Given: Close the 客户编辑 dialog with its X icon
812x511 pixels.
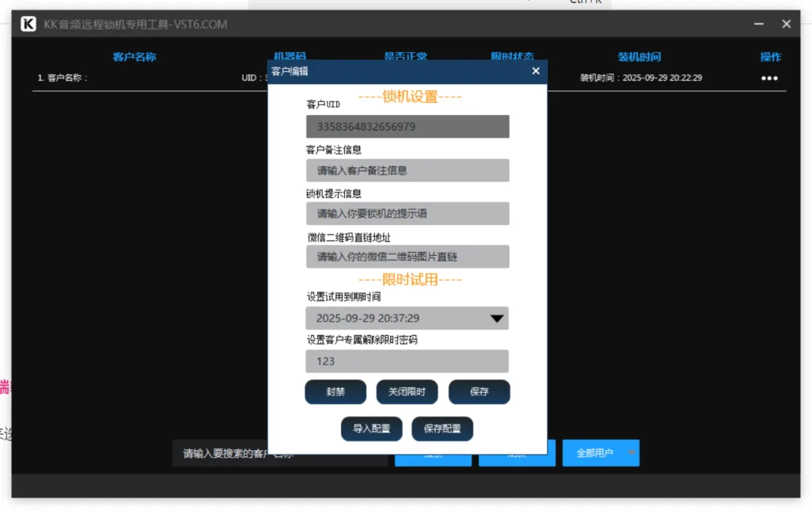Looking at the screenshot, I should [535, 71].
